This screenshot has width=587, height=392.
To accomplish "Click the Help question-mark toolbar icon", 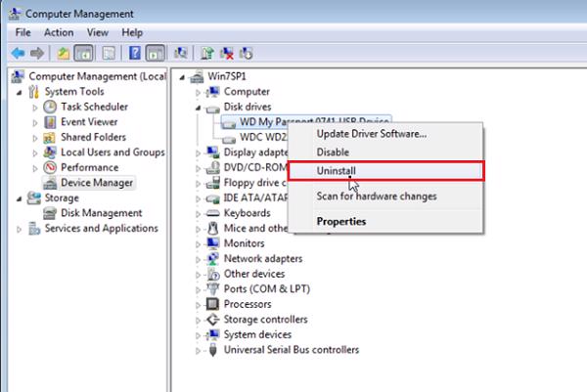I will coord(134,52).
